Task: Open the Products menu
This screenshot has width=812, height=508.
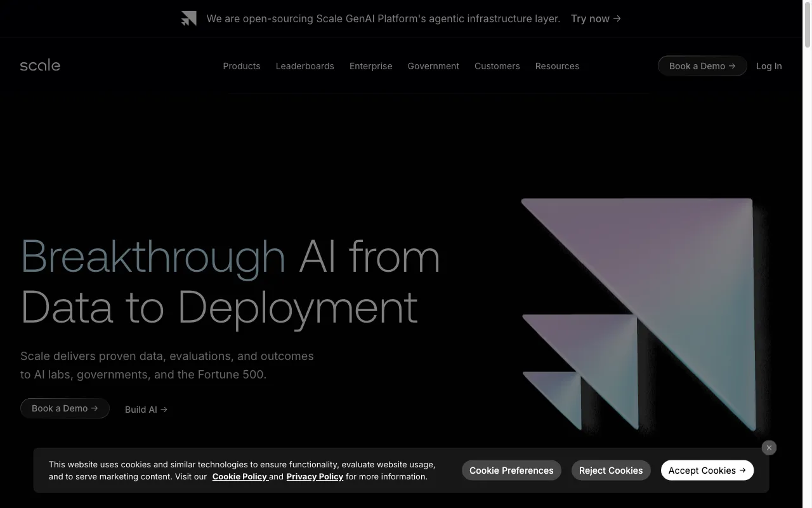Action: point(242,66)
